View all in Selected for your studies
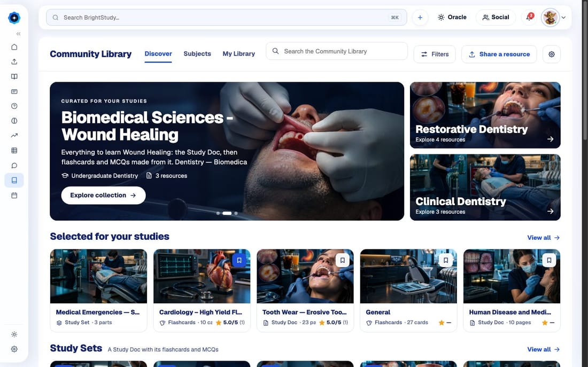 tap(544, 238)
